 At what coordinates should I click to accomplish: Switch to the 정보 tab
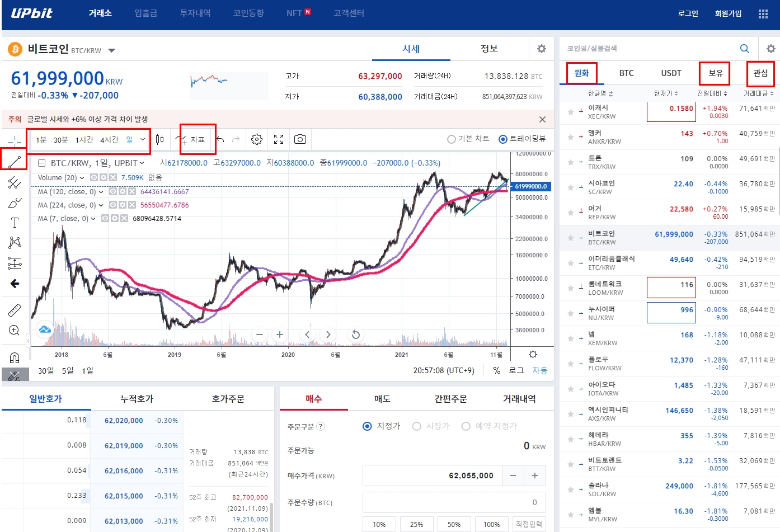click(x=489, y=49)
